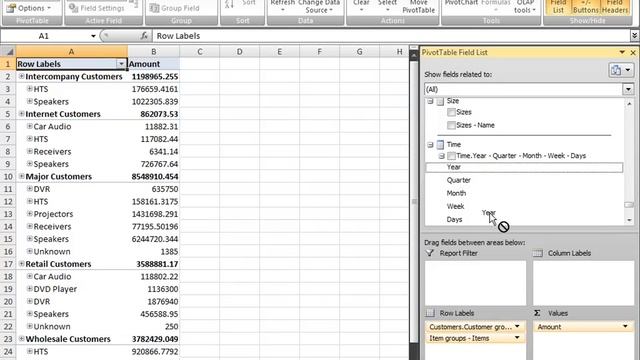Collapse the Time.Year hierarchy node

click(x=441, y=156)
